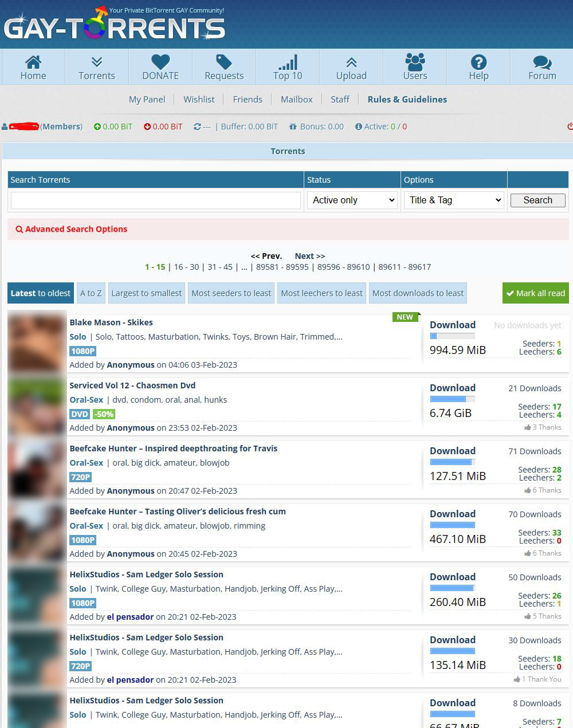Open the thumbnail for Serviced Vol 12

37,406
